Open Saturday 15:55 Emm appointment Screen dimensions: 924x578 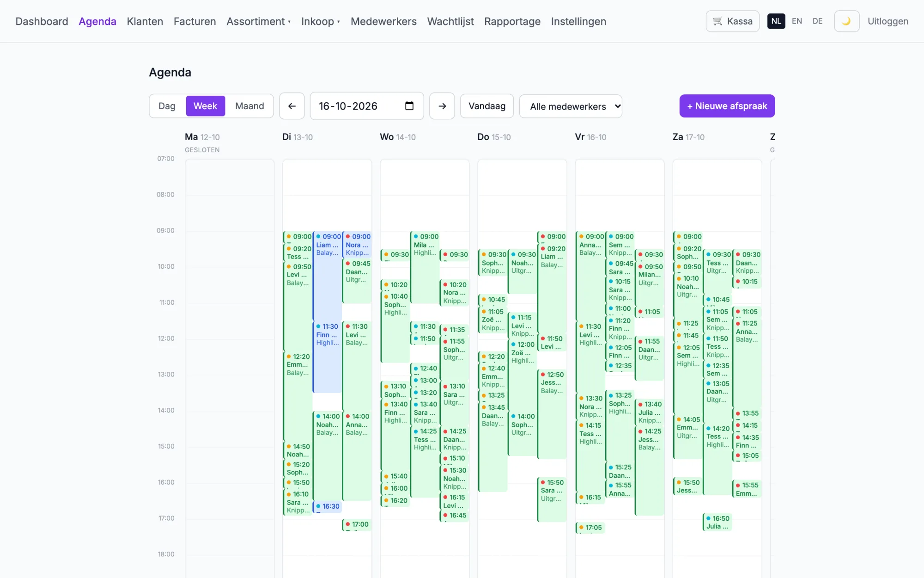(748, 489)
